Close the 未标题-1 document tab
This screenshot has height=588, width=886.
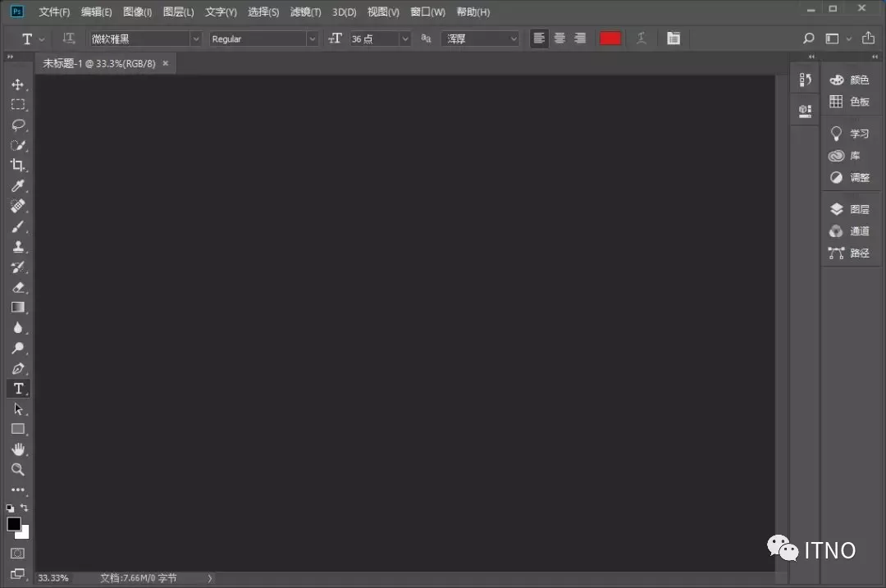coord(166,63)
